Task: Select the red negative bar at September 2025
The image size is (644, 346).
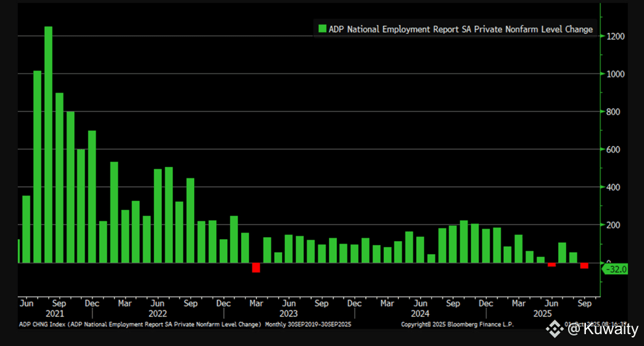Action: pos(584,265)
